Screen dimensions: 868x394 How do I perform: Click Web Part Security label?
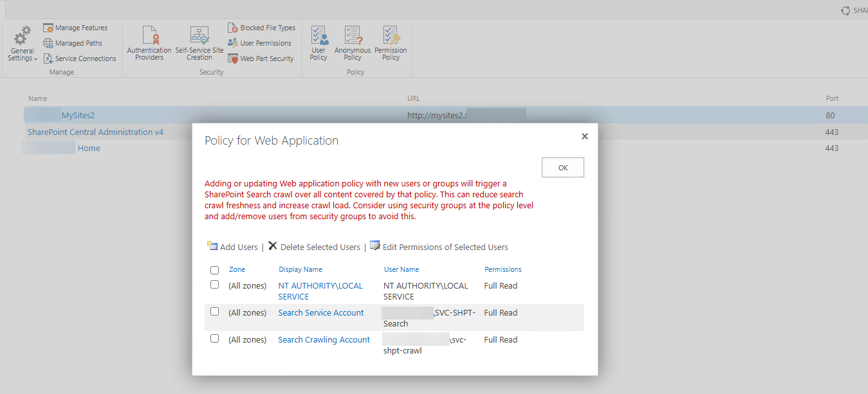pos(267,59)
